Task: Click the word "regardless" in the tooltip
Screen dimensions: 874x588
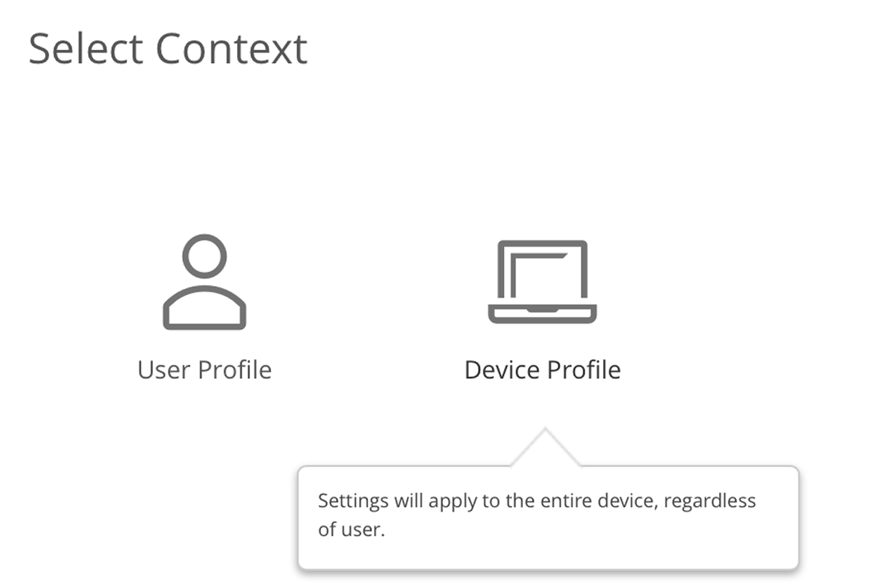Action: tap(709, 501)
